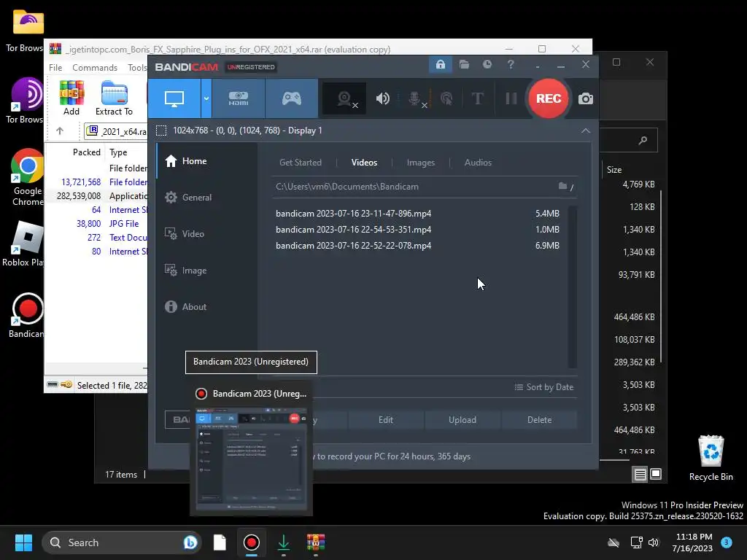Click Size column header in File Explorer
Image resolution: width=747 pixels, height=560 pixels.
tap(614, 170)
